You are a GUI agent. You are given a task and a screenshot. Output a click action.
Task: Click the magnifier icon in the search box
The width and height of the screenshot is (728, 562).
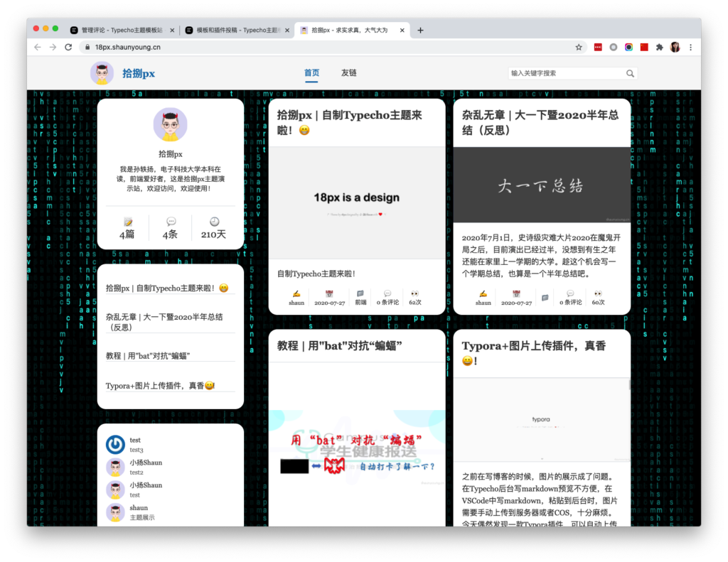pos(630,73)
